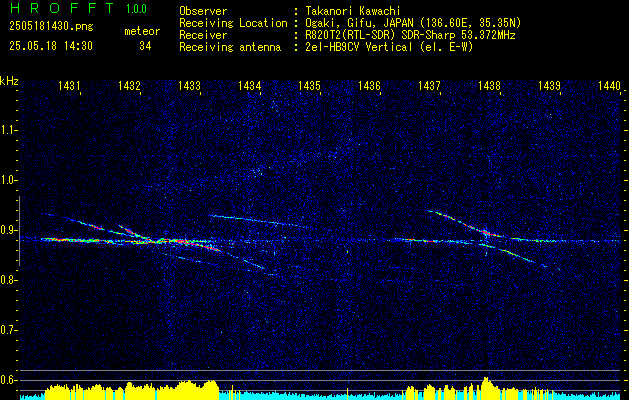Image resolution: width=629 pixels, height=400 pixels.
Task: Click the 1439 time axis marker
Action: 549,85
